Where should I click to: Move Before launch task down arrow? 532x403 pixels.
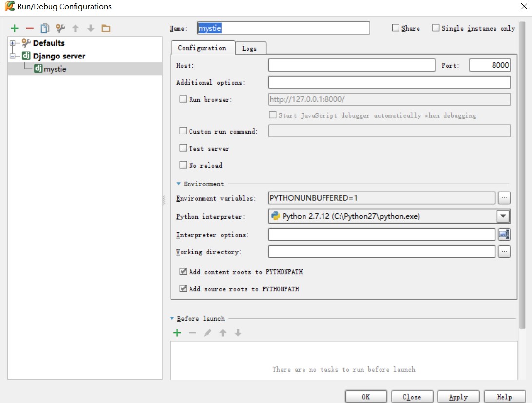(238, 333)
